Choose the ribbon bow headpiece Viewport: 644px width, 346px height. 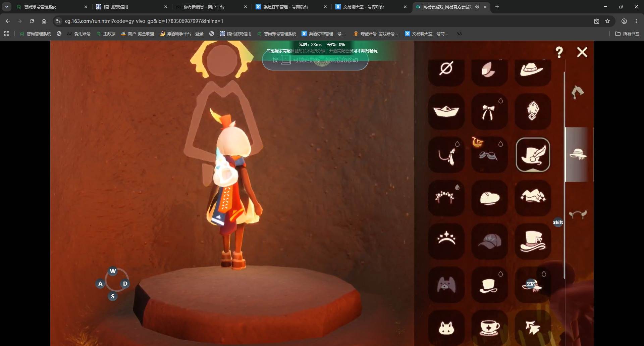(x=489, y=111)
